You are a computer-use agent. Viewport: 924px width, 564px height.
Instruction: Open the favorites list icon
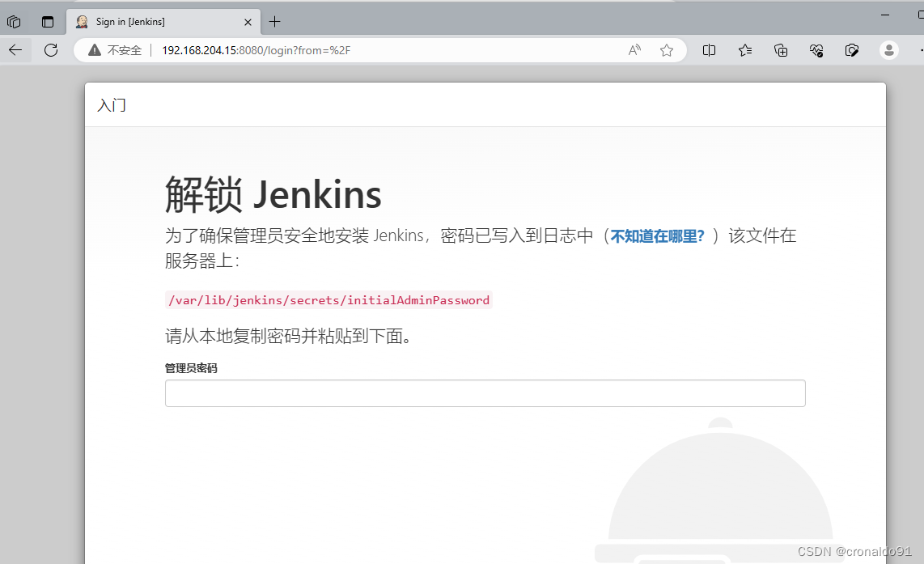point(745,50)
